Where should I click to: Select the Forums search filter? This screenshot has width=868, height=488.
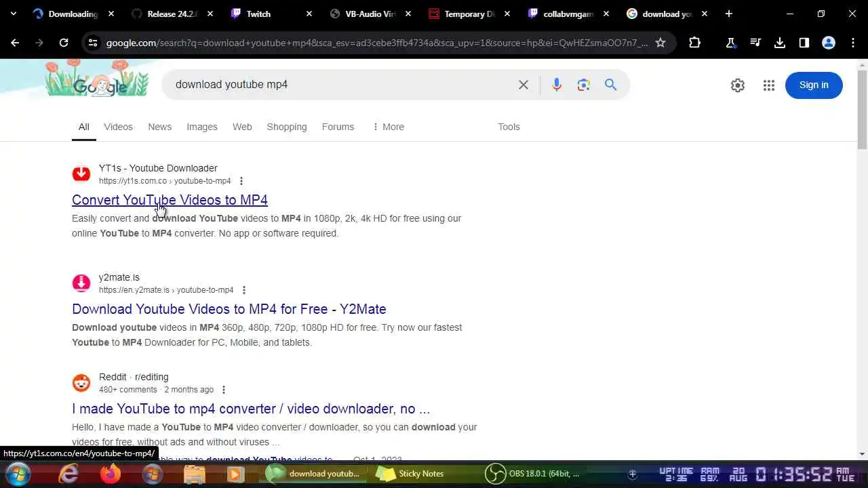tap(338, 127)
